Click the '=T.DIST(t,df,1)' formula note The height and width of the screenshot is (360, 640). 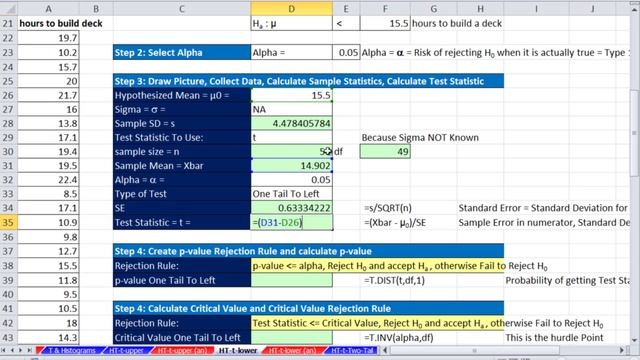394,280
